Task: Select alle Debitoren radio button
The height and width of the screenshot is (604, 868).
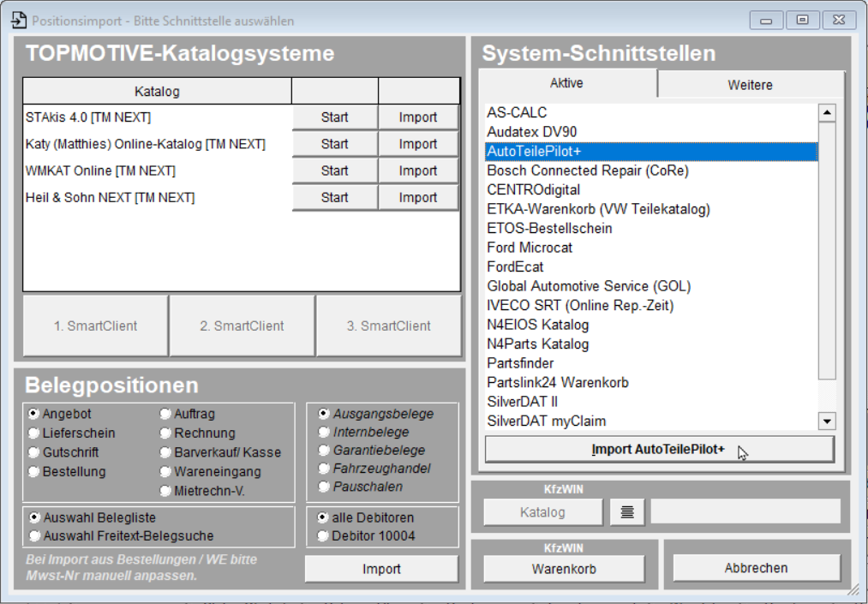Action: tap(323, 517)
